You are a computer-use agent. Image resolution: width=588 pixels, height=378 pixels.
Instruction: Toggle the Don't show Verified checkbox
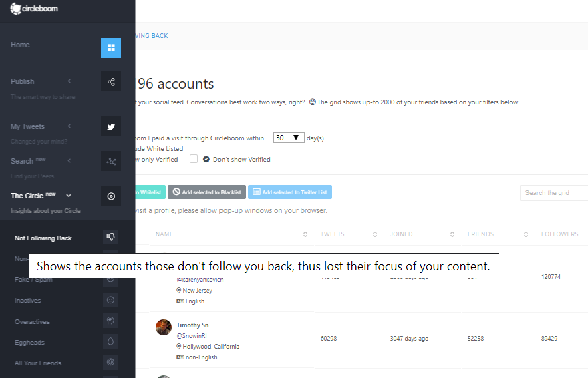pyautogui.click(x=194, y=159)
